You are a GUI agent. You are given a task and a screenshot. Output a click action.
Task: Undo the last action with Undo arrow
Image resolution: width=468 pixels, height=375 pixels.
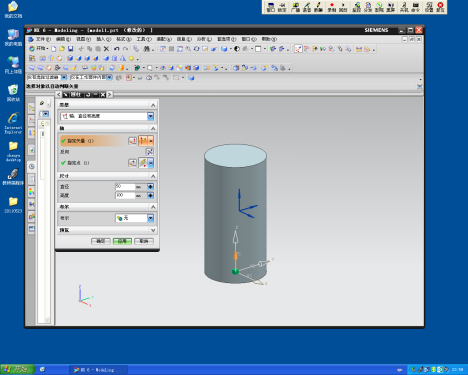click(x=117, y=49)
